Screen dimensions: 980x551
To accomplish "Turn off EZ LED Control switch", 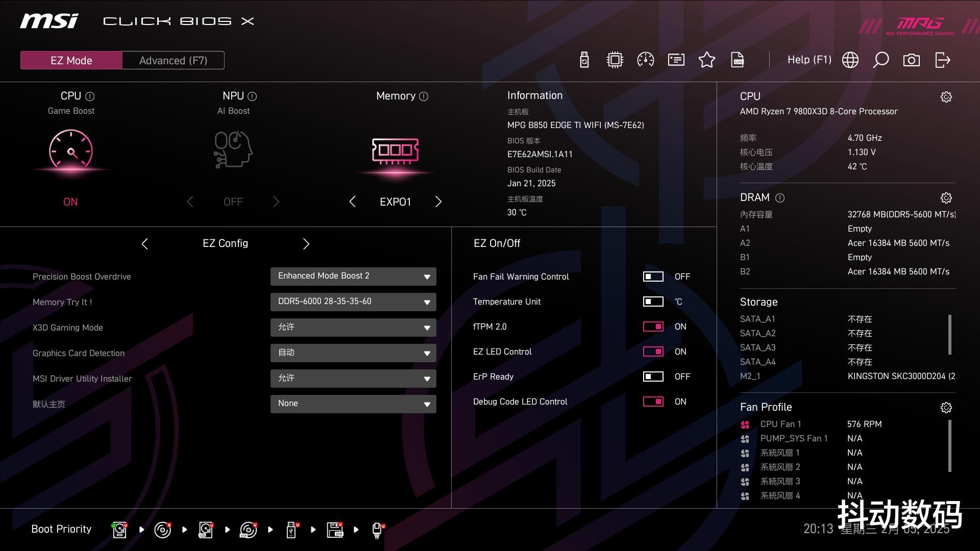I will pos(653,352).
